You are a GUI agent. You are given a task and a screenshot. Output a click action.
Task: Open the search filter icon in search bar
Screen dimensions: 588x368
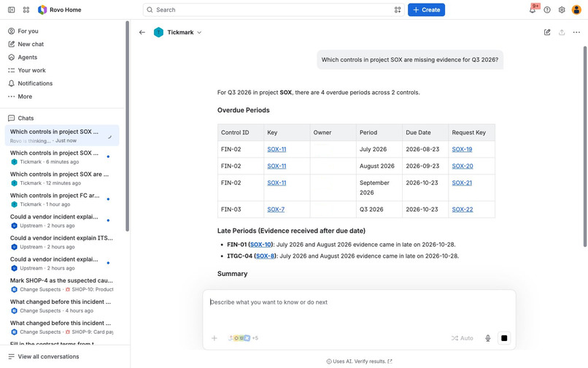tap(398, 9)
